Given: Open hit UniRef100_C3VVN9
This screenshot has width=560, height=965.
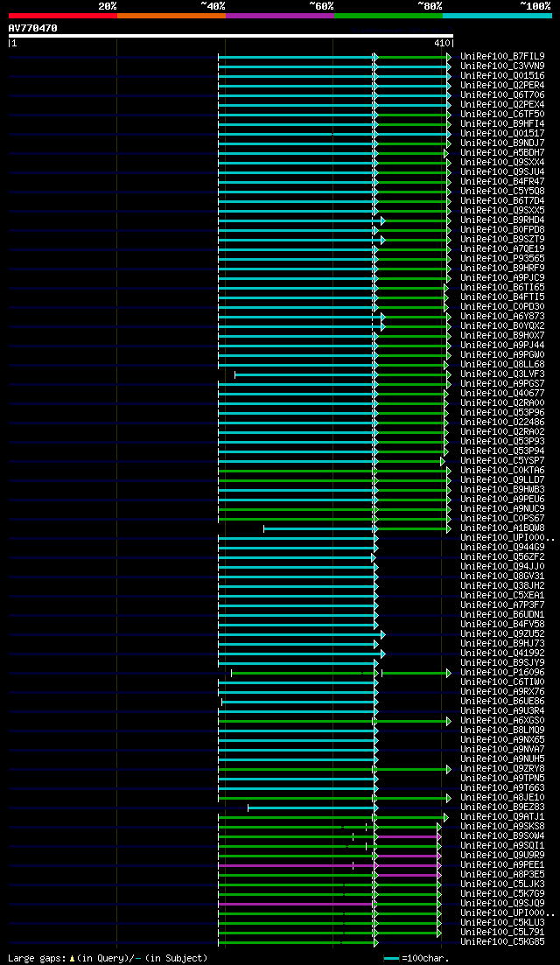Looking at the screenshot, I should [x=502, y=66].
